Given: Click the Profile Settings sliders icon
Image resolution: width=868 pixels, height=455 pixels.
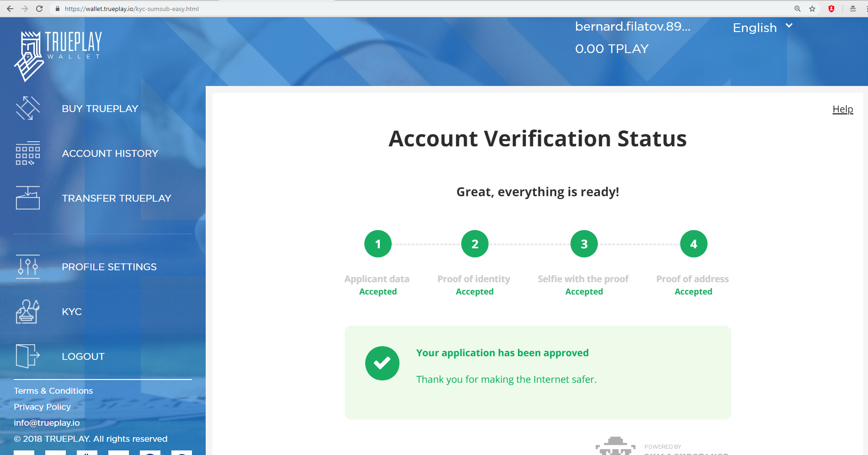Looking at the screenshot, I should tap(28, 267).
